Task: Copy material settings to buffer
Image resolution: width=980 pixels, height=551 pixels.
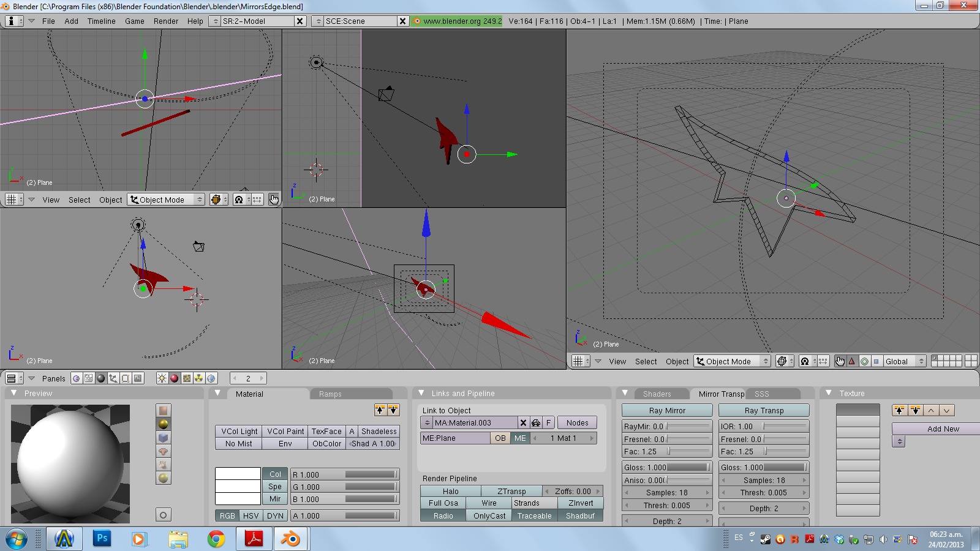Action: pos(380,410)
